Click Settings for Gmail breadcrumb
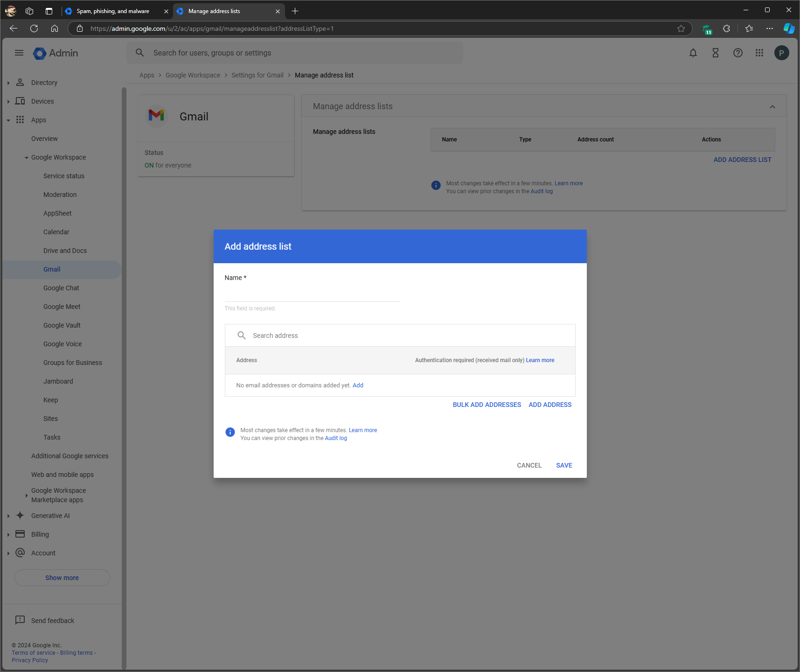 (x=257, y=75)
